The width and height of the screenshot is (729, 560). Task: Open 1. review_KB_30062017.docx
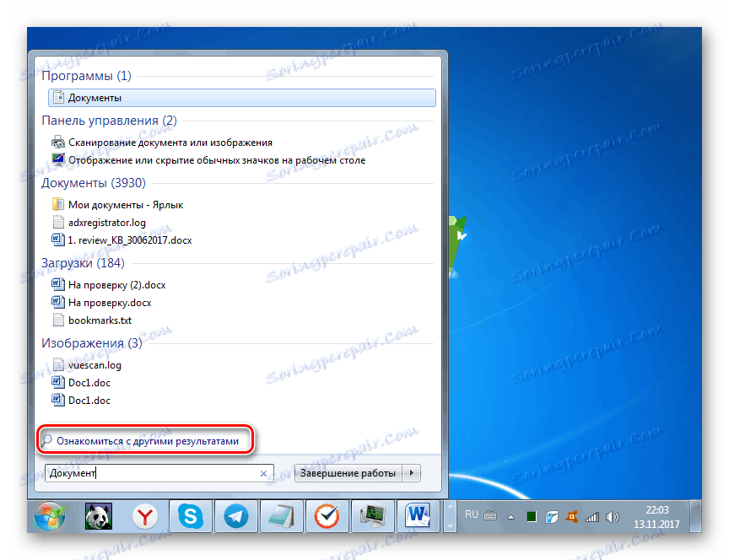pos(130,240)
